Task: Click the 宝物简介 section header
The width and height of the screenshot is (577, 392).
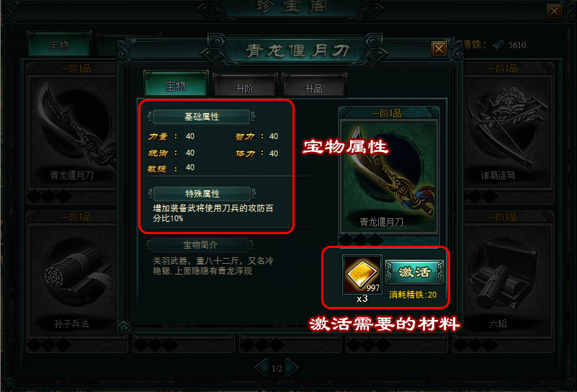Action: pyautogui.click(x=200, y=245)
